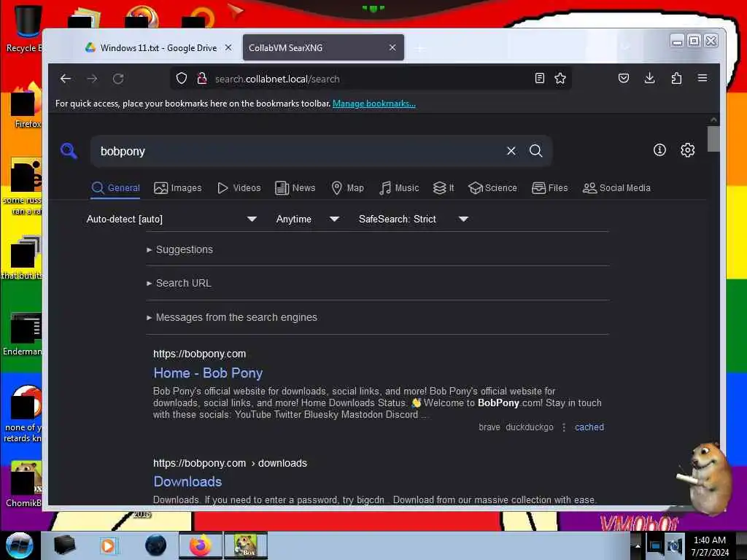Screen dimensions: 747x560
Task: Open the language Auto-detect dropdown
Action: tap(171, 219)
